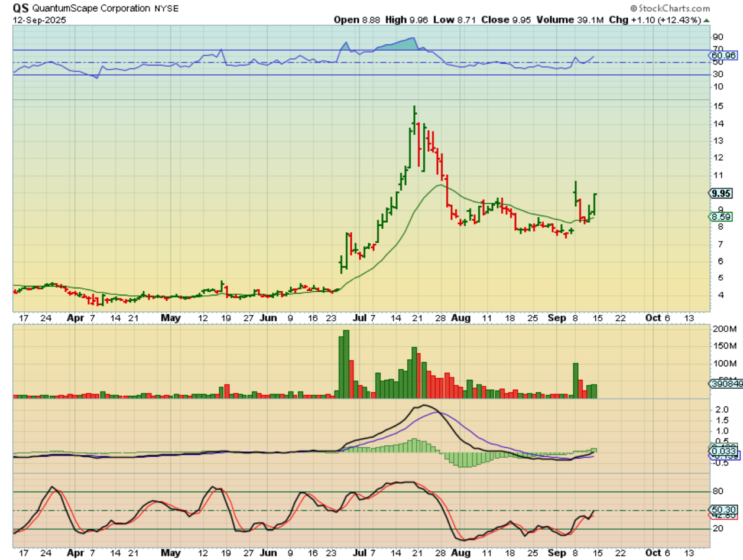Click the 150M volume axis label
The height and width of the screenshot is (560, 743).
tap(724, 346)
